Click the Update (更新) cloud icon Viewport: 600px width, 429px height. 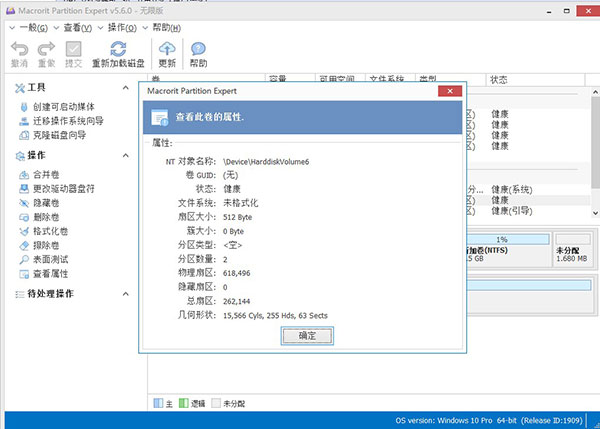point(167,49)
